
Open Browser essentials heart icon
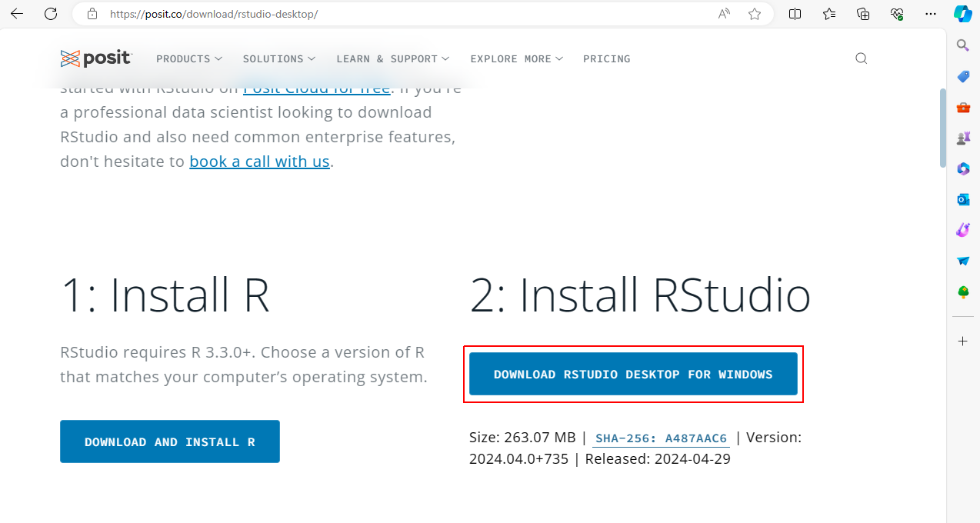click(897, 14)
